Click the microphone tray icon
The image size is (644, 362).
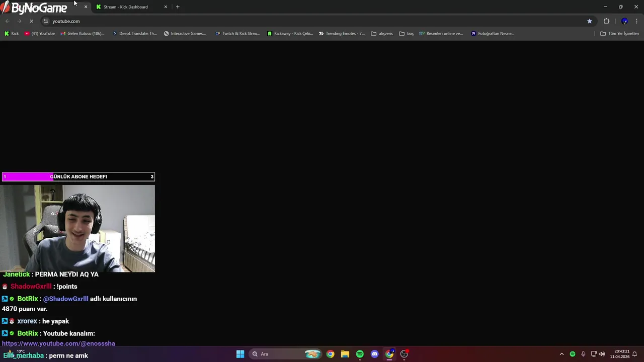[x=583, y=354]
